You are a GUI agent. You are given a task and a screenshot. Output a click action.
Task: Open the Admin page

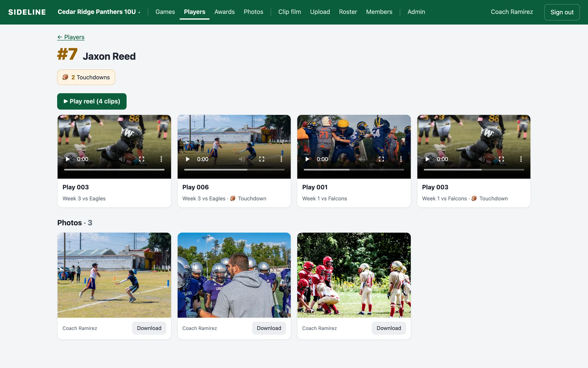(416, 12)
